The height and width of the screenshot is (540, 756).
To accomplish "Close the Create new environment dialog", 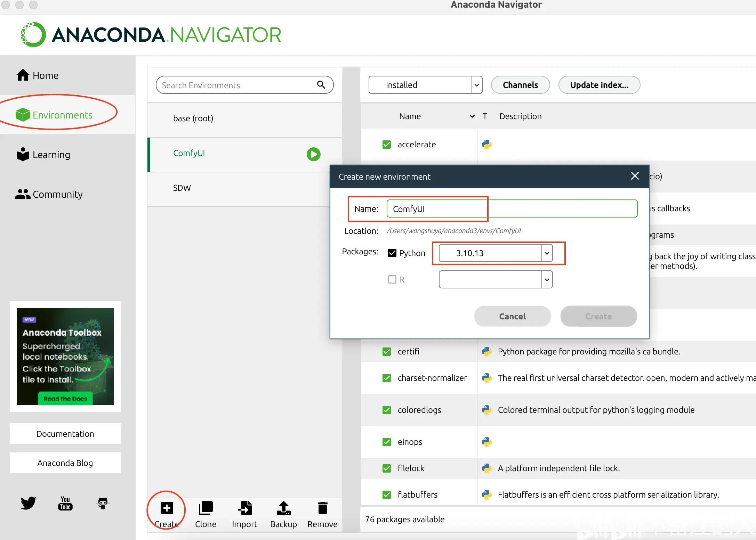I will (635, 176).
